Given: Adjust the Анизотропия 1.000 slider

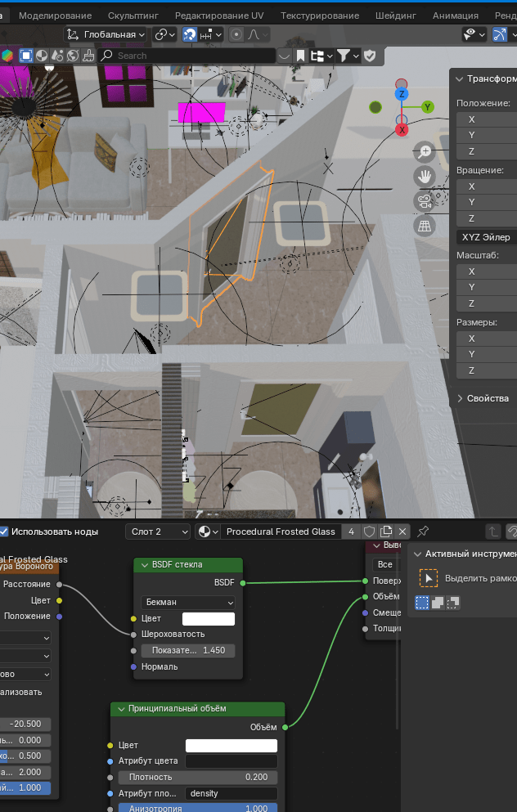Looking at the screenshot, I should (197, 809).
